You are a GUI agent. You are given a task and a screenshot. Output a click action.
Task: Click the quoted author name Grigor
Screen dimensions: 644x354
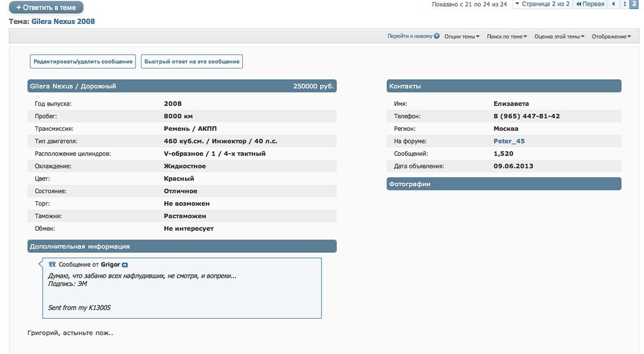click(111, 265)
